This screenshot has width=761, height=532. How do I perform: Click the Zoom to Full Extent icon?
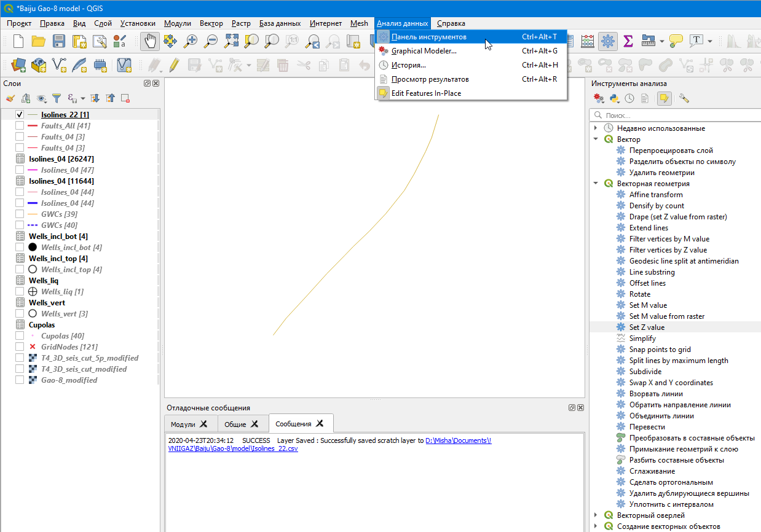pos(231,41)
